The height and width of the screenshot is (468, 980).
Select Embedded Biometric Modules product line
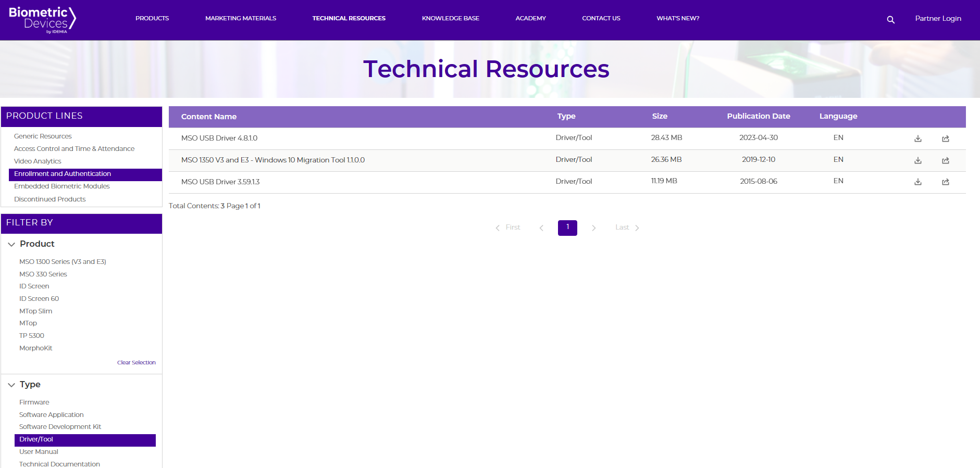[62, 186]
